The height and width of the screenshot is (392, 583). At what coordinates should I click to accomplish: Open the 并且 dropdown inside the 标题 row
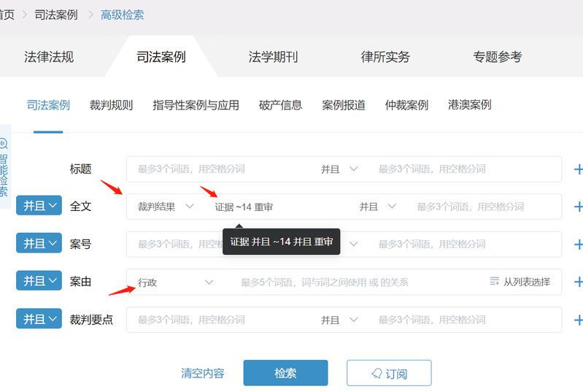tap(339, 169)
